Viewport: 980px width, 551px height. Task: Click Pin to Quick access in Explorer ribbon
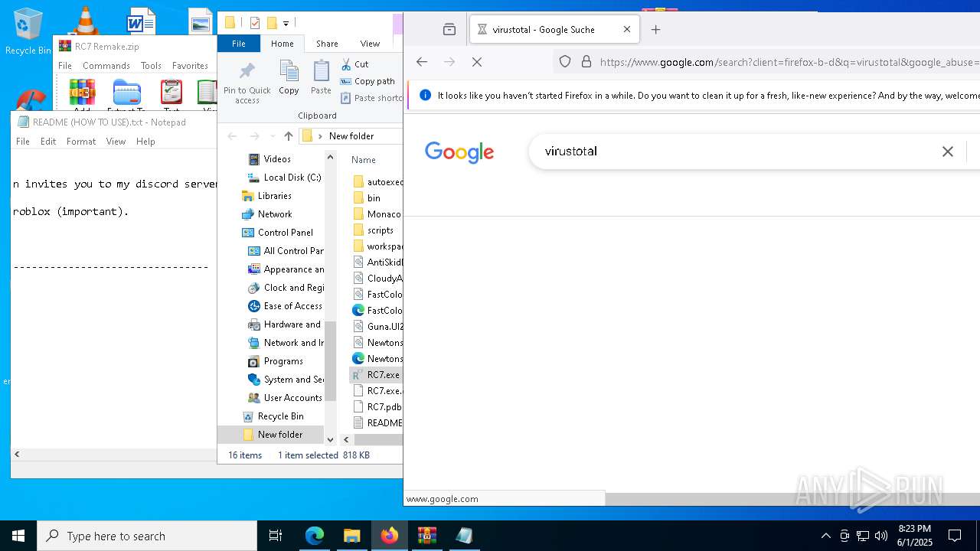tap(247, 83)
